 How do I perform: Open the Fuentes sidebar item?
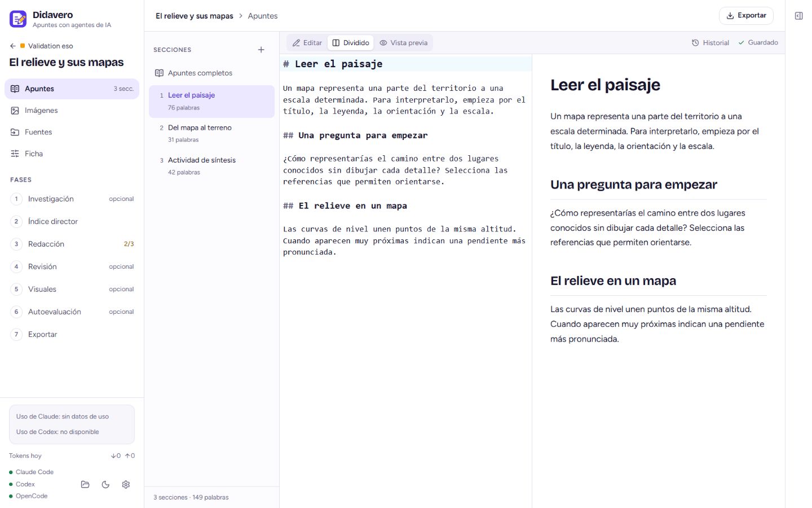[72, 132]
